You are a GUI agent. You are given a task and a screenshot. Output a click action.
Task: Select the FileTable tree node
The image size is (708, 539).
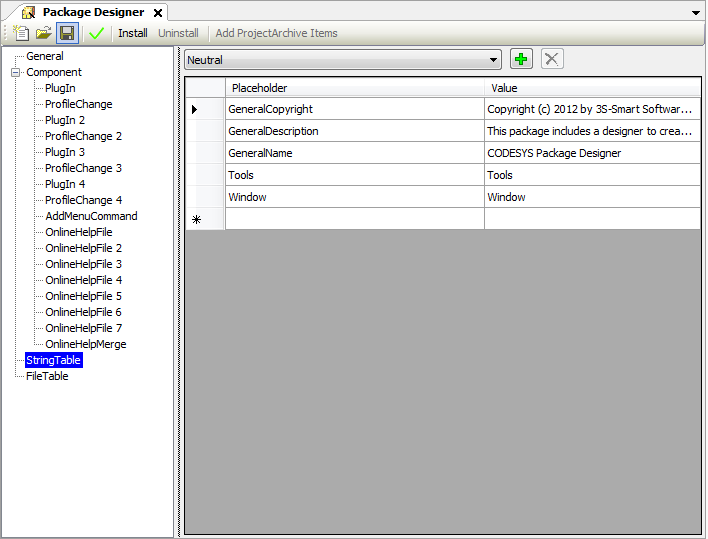pyautogui.click(x=47, y=376)
